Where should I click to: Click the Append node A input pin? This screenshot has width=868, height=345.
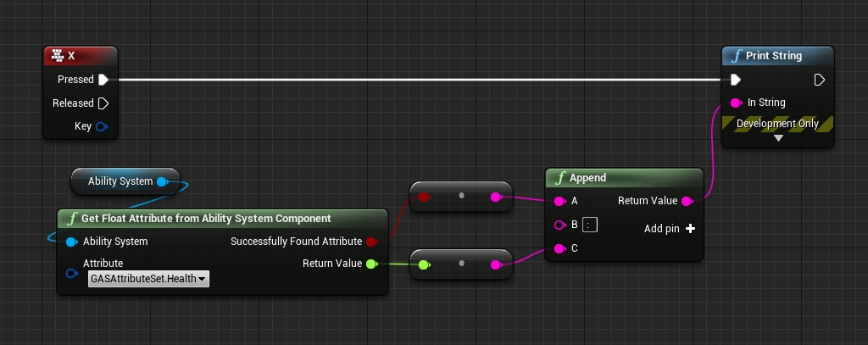559,201
